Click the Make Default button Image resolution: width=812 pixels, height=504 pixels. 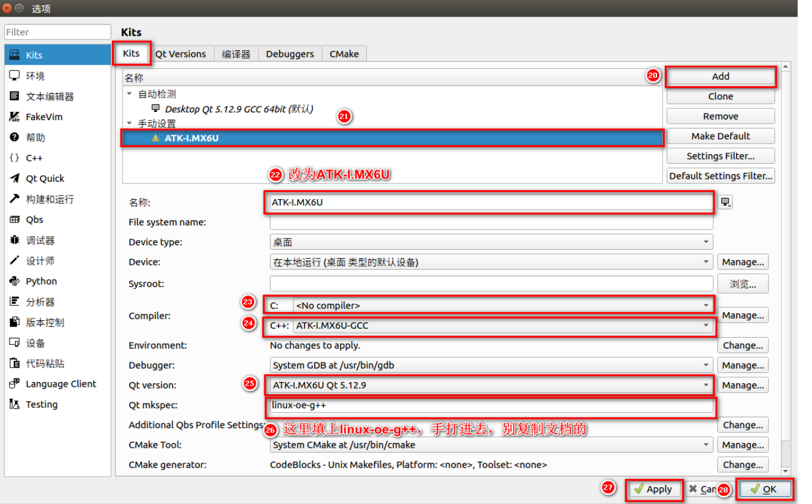[720, 136]
